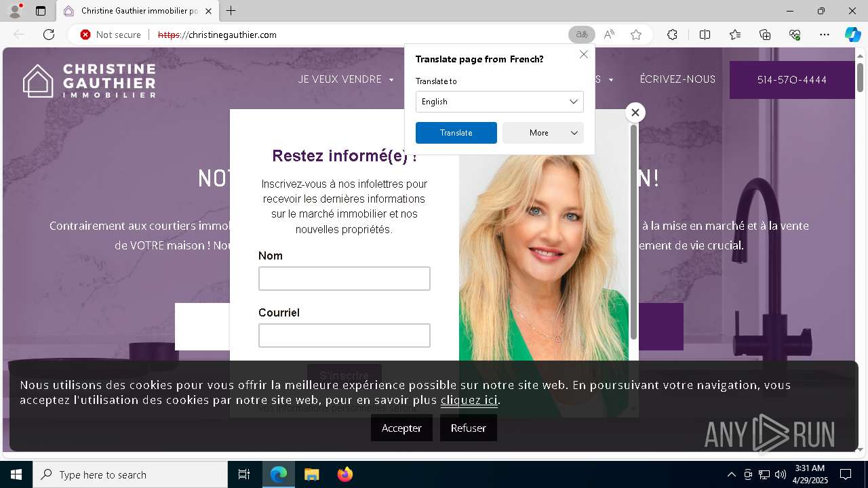Open the ÉCRIVEZ-NOUS menu item
The image size is (868, 488).
[x=677, y=79]
